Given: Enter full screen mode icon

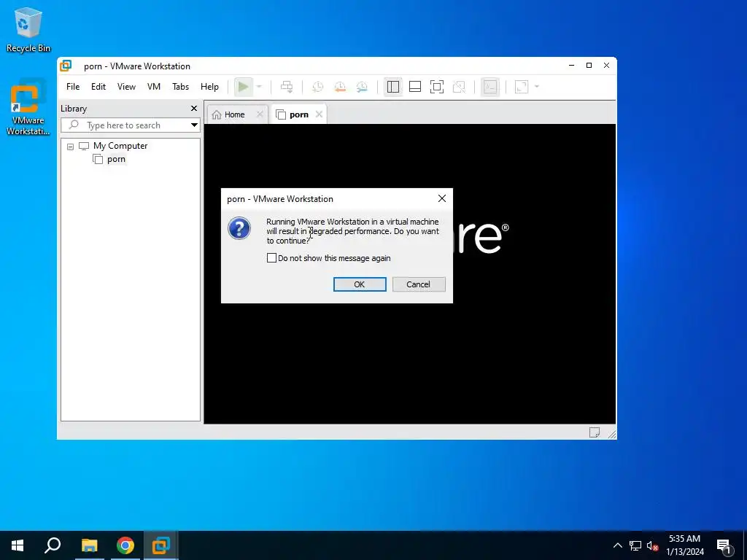Looking at the screenshot, I should (x=437, y=87).
